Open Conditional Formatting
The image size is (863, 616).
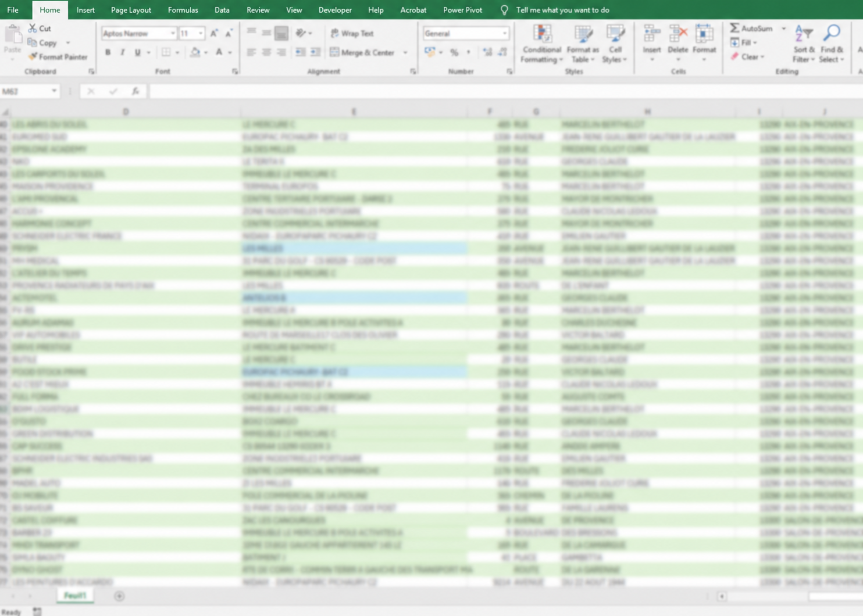tap(541, 44)
